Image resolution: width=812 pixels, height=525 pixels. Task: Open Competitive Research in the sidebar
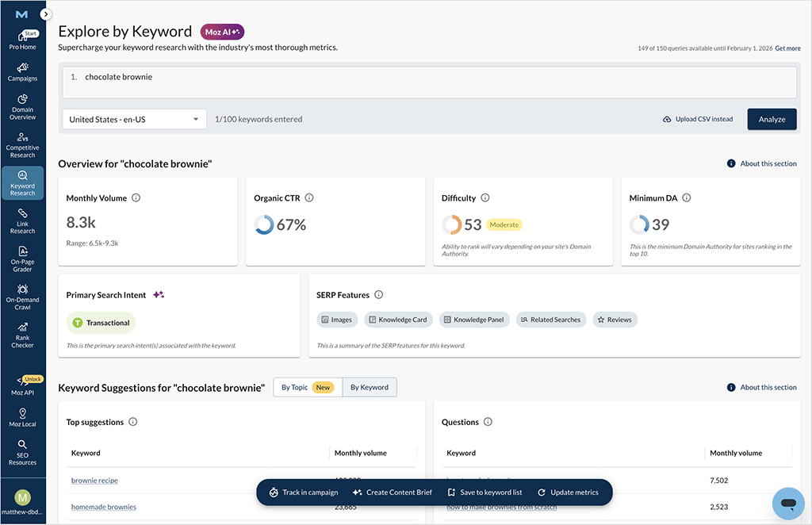23,145
